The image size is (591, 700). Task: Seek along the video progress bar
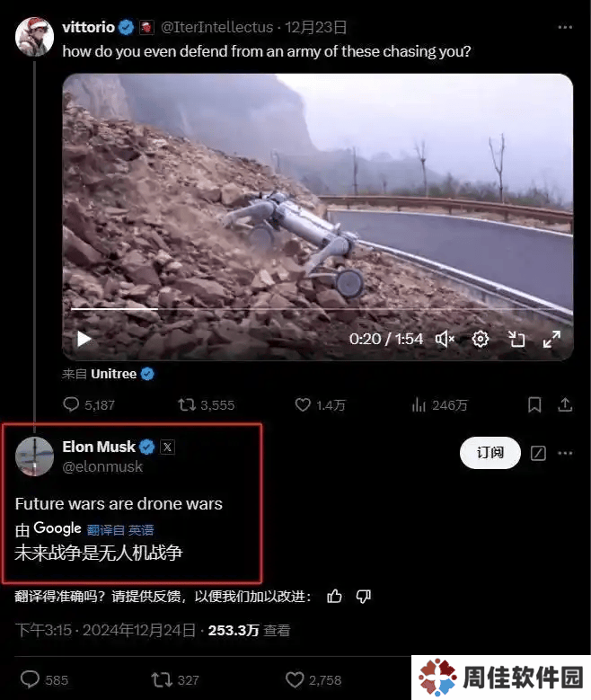[x=318, y=308]
